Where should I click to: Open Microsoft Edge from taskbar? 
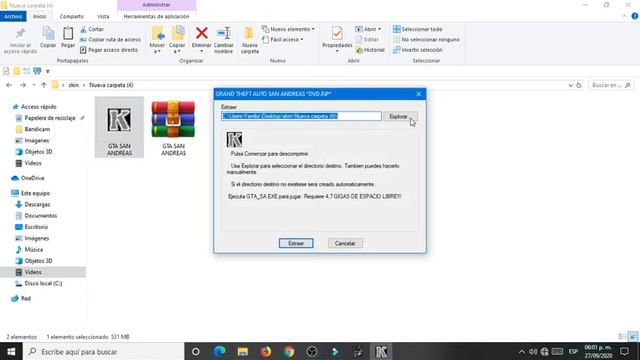220,351
